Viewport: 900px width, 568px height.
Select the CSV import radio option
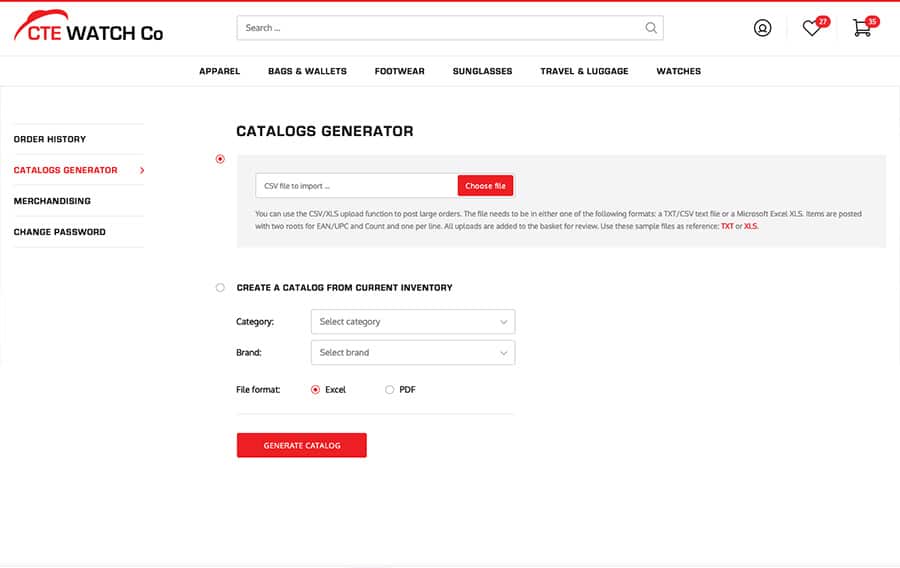pos(220,159)
